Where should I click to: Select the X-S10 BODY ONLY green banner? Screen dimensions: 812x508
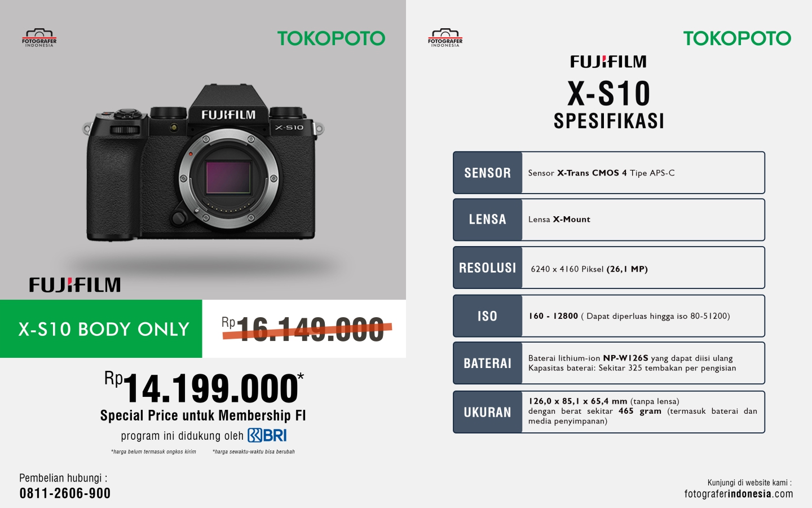[101, 329]
